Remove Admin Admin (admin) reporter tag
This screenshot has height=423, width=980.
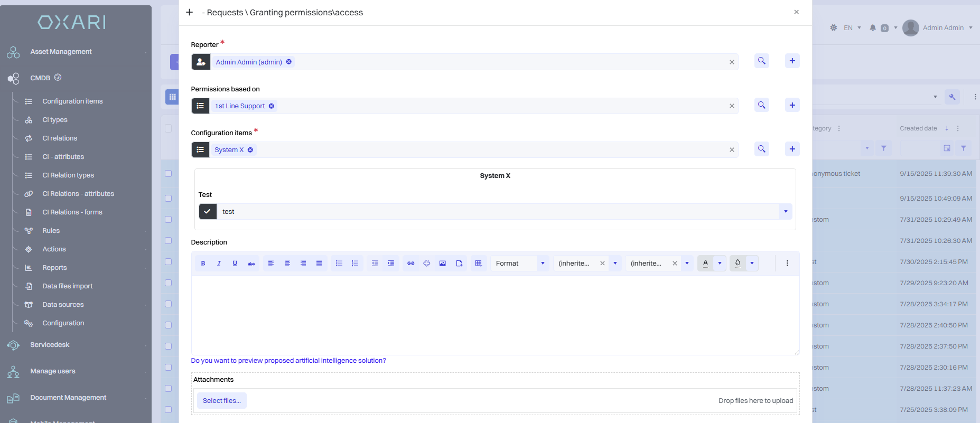(x=289, y=62)
